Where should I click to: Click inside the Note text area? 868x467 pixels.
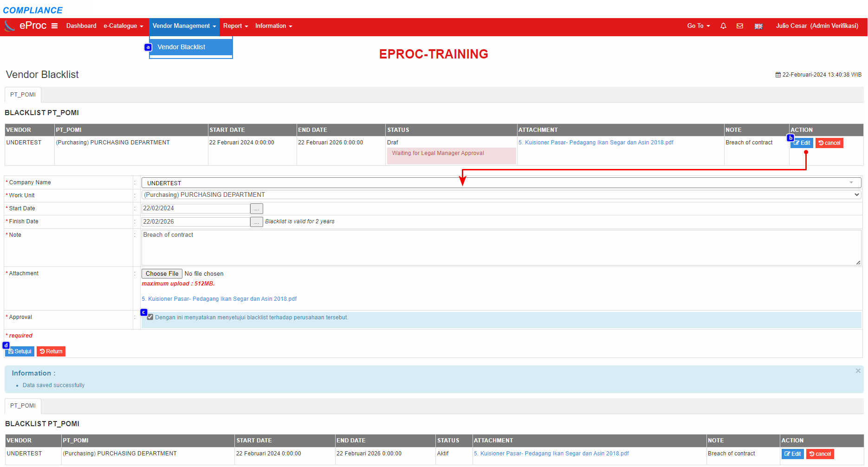click(x=500, y=248)
